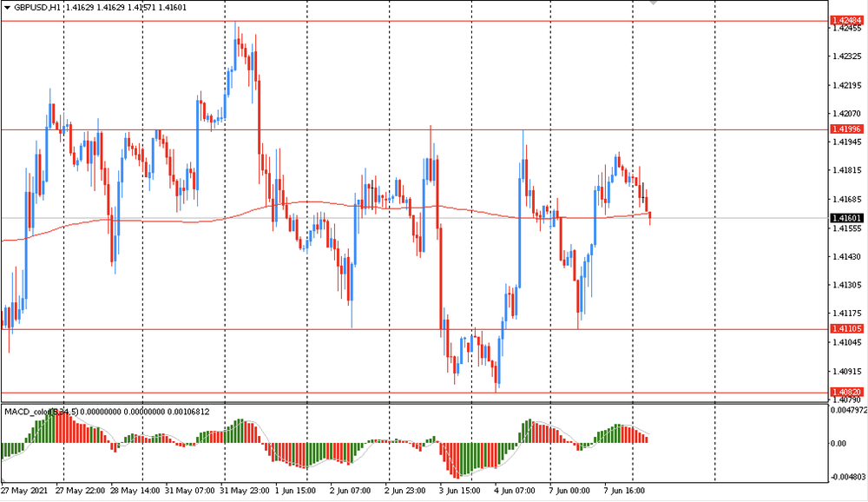Click the current price label 1.41601

coord(845,218)
